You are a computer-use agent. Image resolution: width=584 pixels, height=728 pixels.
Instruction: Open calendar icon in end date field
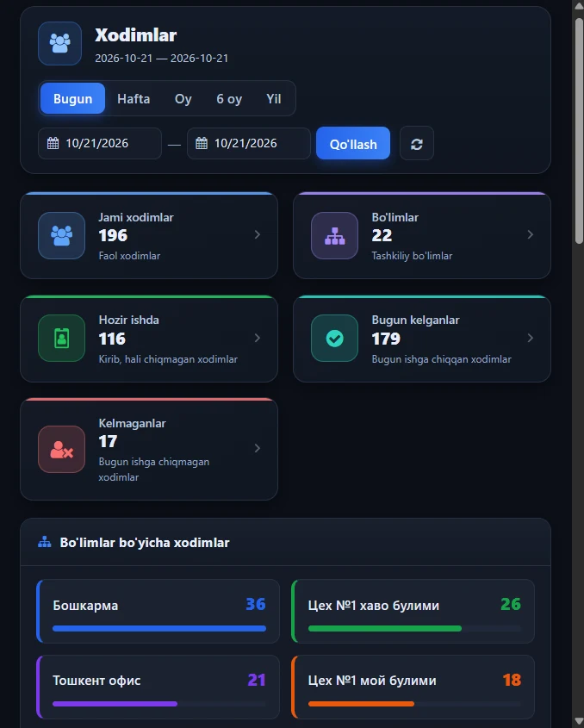[x=202, y=143]
